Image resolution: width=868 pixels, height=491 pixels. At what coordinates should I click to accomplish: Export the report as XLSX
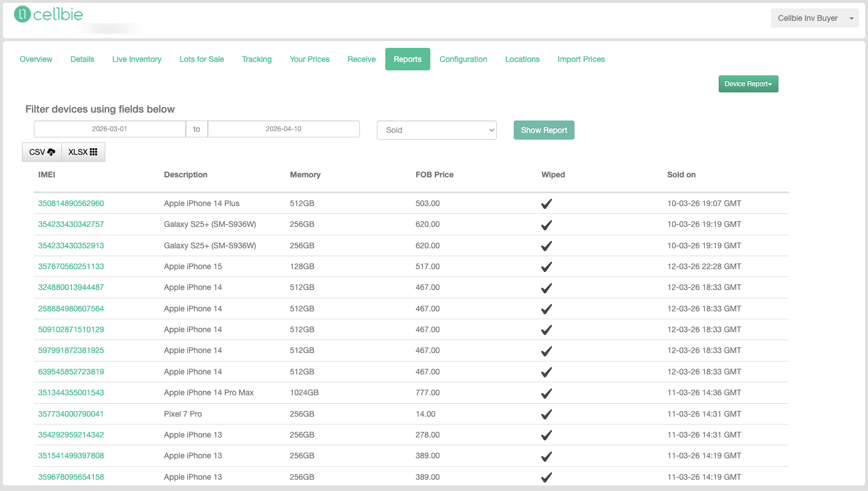click(x=83, y=152)
